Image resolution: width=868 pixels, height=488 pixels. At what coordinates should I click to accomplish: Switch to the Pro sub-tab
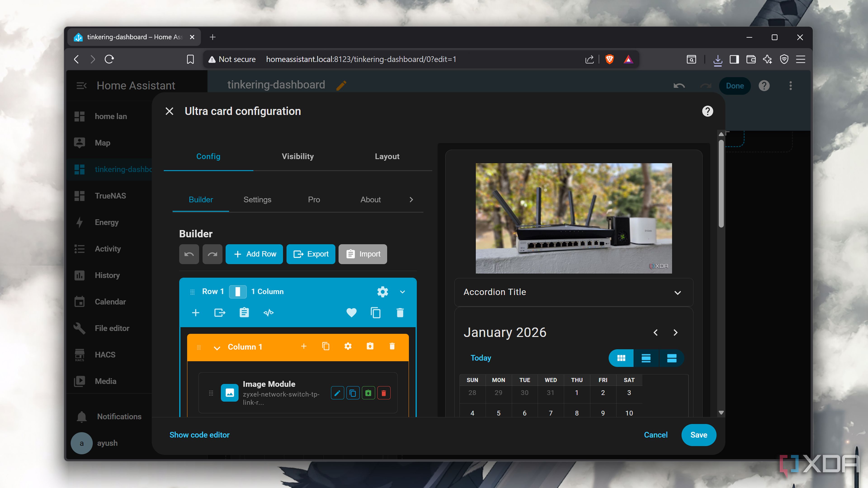(x=314, y=200)
